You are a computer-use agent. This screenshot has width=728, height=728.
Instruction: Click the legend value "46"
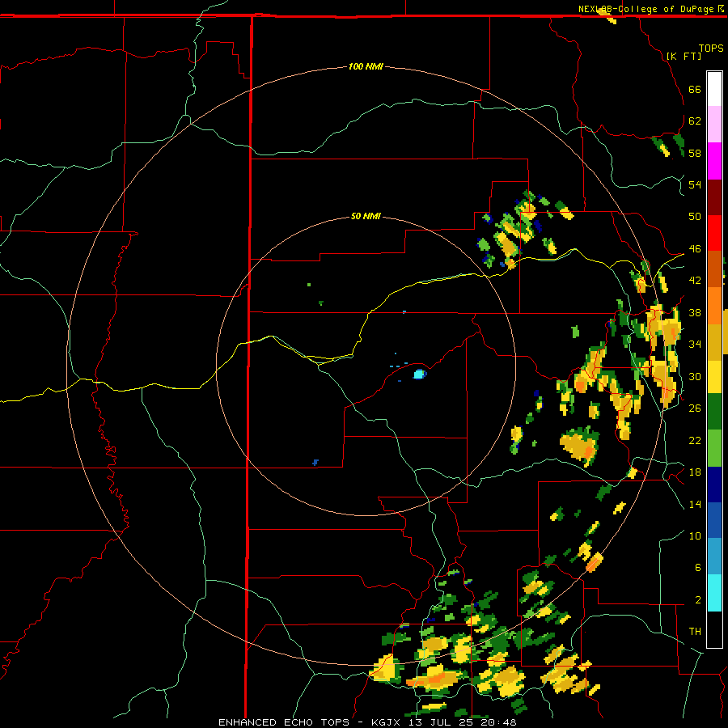coord(695,248)
